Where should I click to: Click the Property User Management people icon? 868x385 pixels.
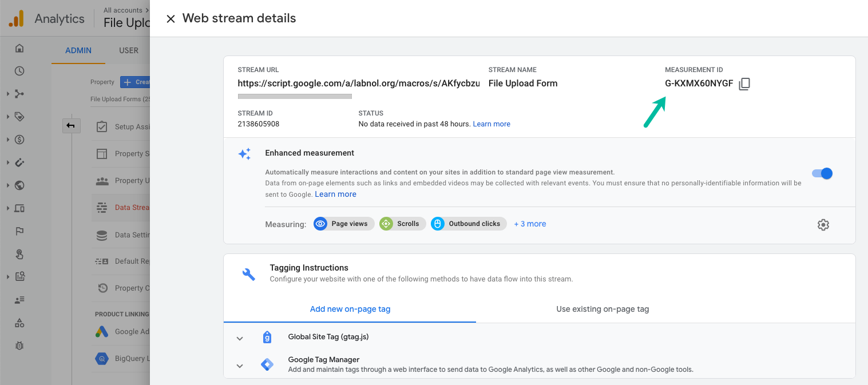[102, 180]
